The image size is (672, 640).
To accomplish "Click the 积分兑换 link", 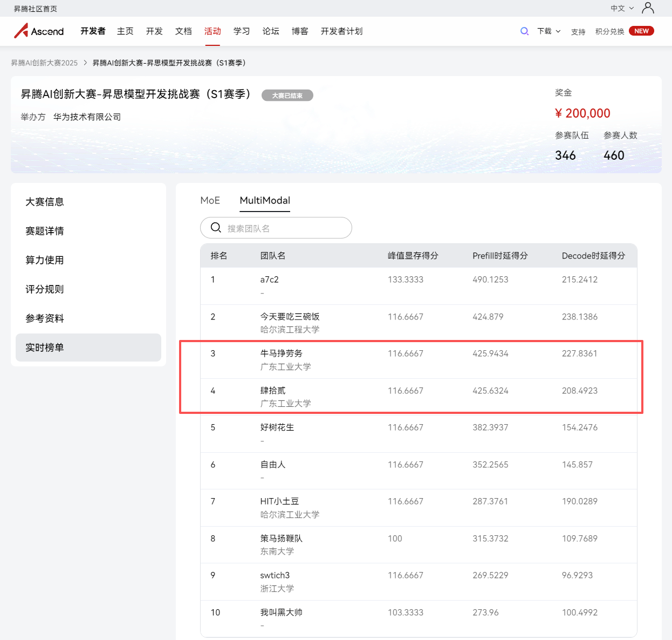I will coord(609,32).
